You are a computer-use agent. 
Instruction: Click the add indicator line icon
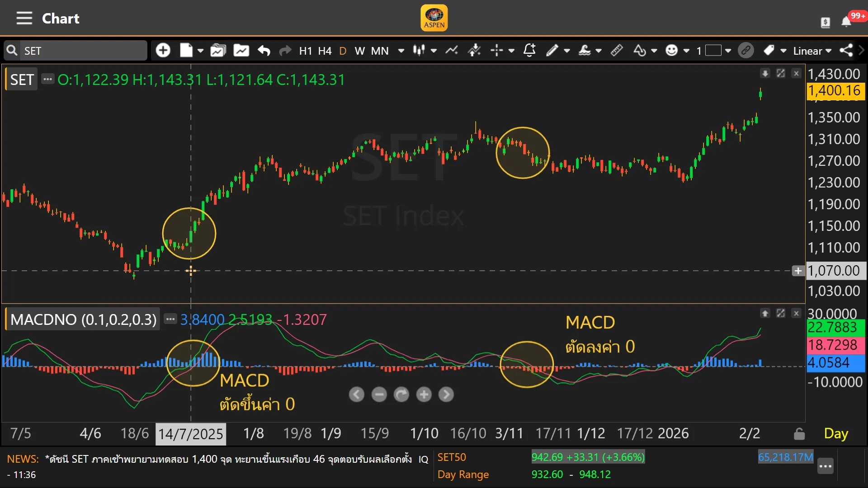click(451, 51)
